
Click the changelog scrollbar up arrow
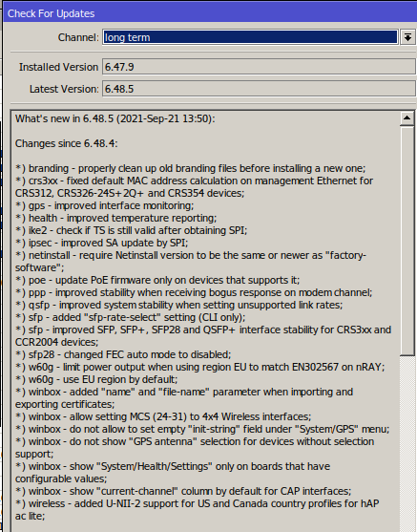[407, 118]
